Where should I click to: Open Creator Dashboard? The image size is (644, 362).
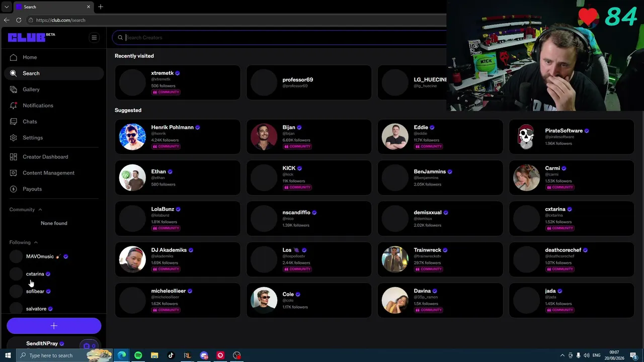tap(54, 157)
